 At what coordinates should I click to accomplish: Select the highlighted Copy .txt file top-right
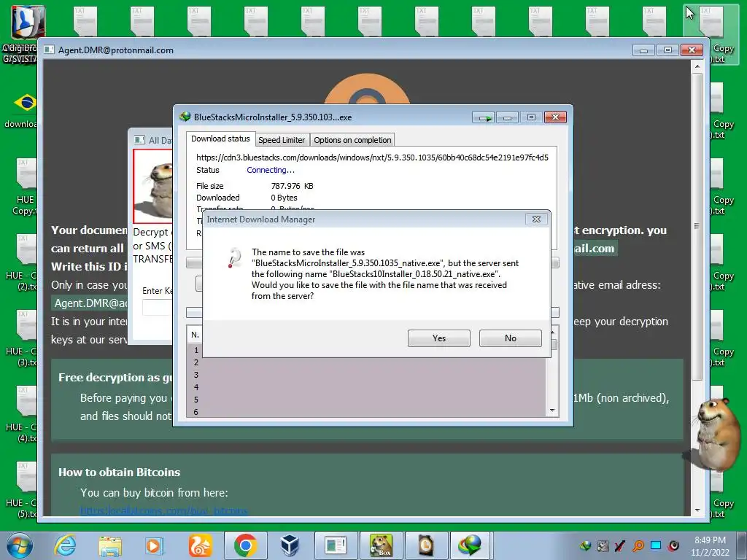[x=713, y=34]
